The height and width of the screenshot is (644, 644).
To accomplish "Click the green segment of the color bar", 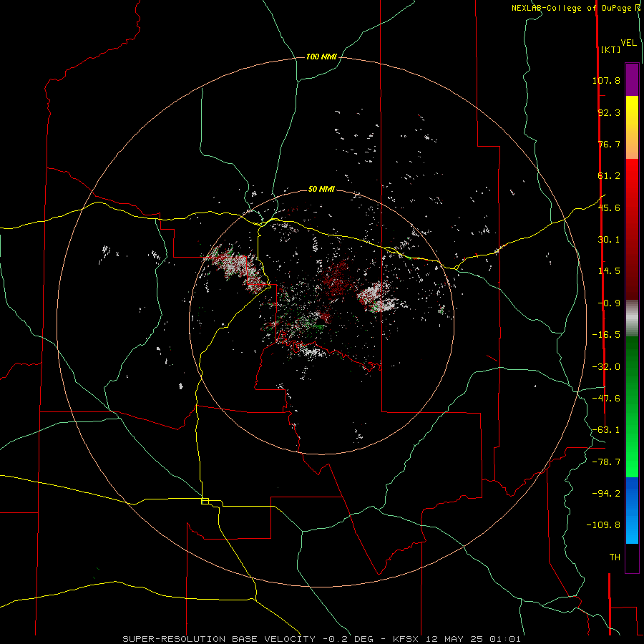I will point(632,406).
